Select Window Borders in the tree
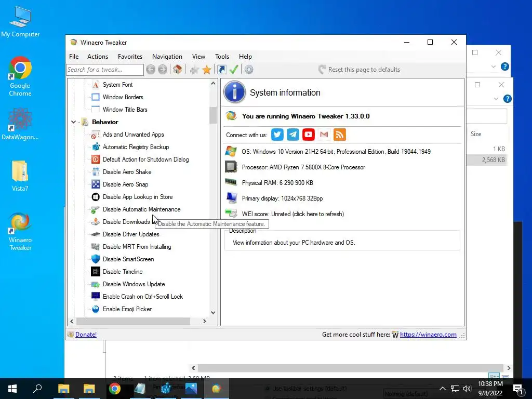The height and width of the screenshot is (399, 532). tap(123, 97)
